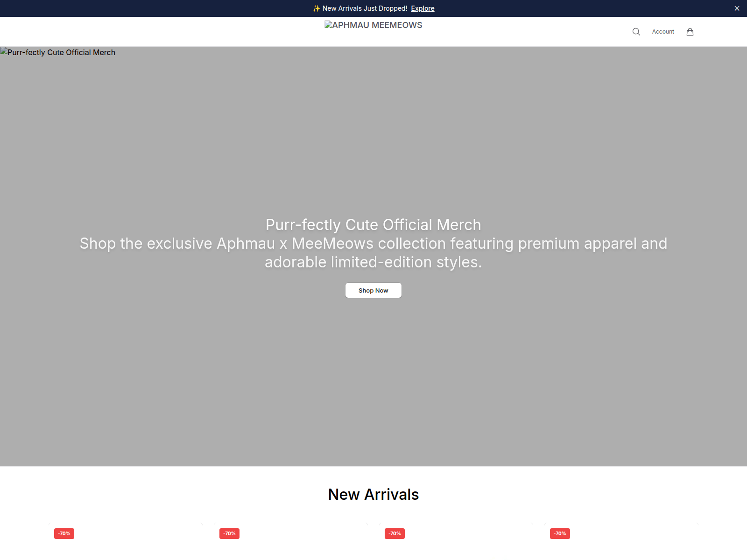The height and width of the screenshot is (560, 747).
Task: Open the search magnifier icon
Action: (x=636, y=32)
